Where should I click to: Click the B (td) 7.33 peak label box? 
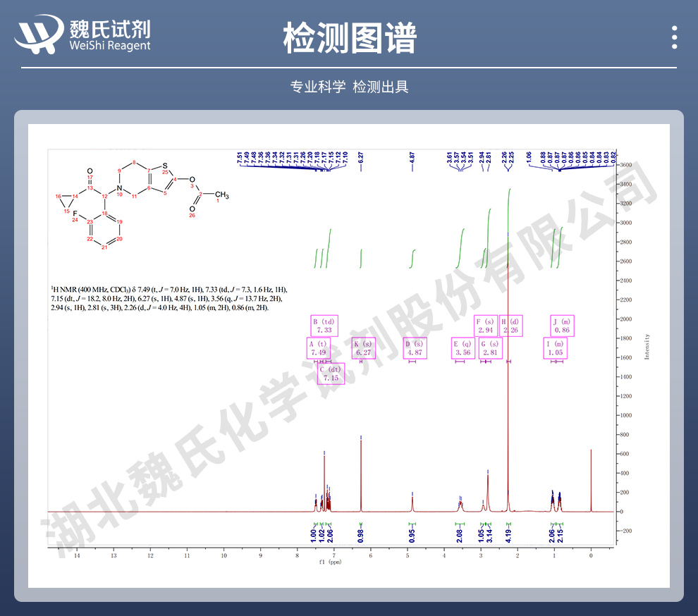[x=324, y=326]
